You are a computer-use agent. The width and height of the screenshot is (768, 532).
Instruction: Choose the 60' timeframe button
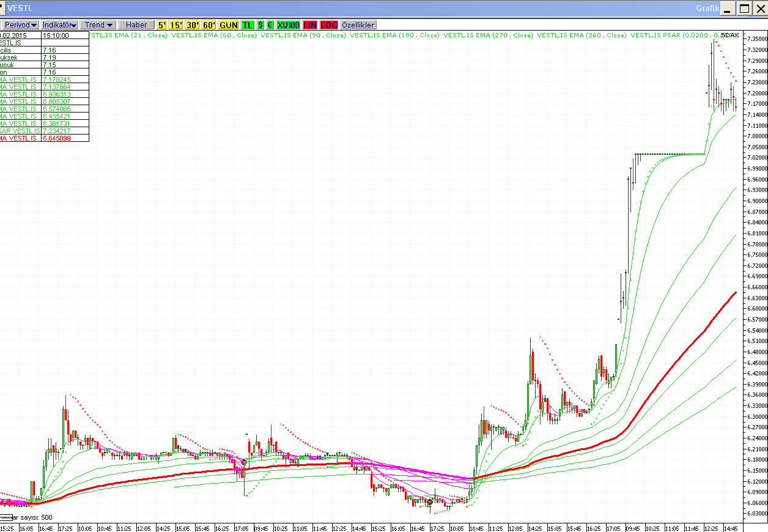pos(209,25)
